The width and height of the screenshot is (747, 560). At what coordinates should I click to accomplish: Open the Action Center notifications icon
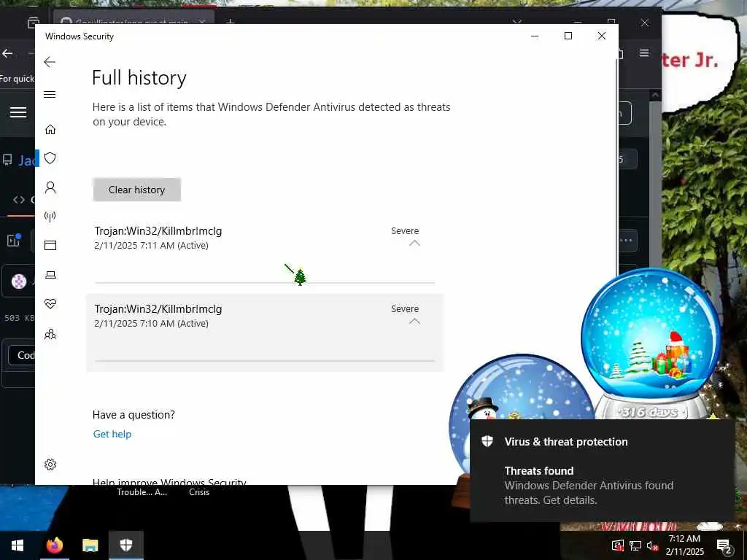pos(724,545)
